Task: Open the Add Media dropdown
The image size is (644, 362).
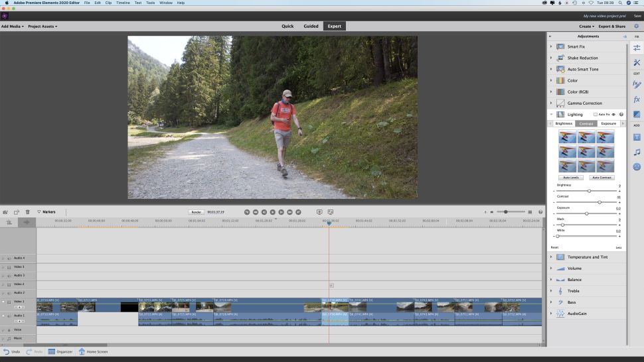Action: coord(13,27)
